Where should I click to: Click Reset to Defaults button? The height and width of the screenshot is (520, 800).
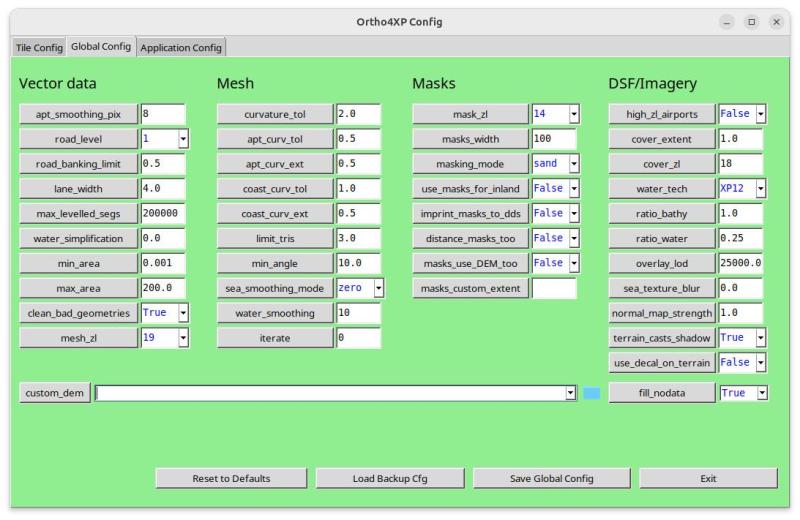click(231, 479)
